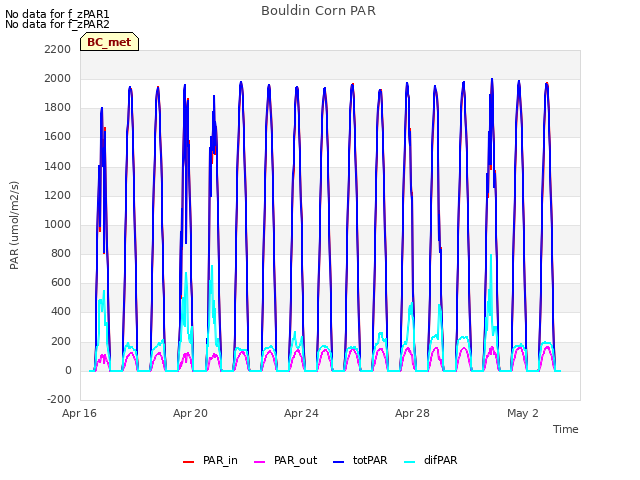Click the BC_met label tag
640x480 pixels.
click(x=109, y=42)
